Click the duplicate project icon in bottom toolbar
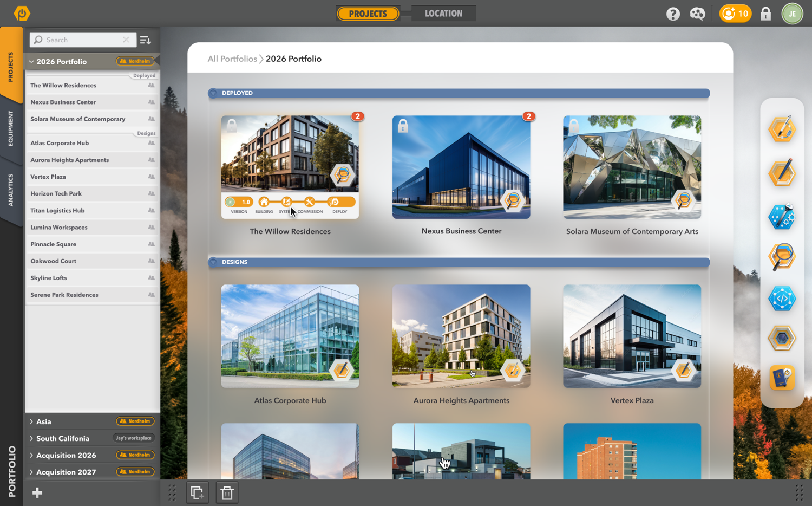The height and width of the screenshot is (506, 812). coord(197,492)
